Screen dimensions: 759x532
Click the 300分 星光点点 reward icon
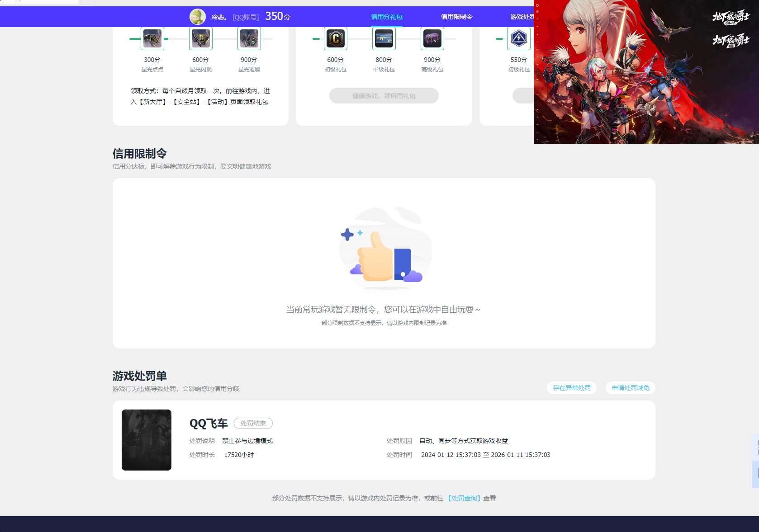152,38
